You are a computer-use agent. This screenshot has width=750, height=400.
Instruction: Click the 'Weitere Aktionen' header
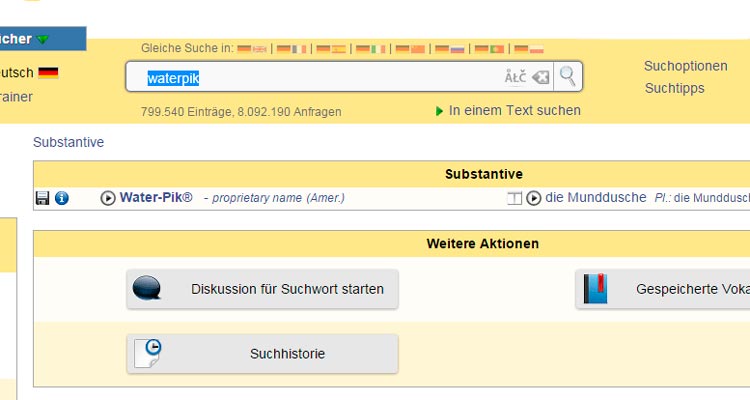[x=483, y=244]
